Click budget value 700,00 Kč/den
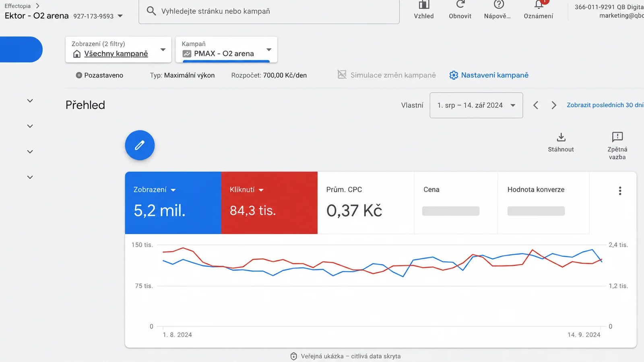644x362 pixels. pos(285,75)
